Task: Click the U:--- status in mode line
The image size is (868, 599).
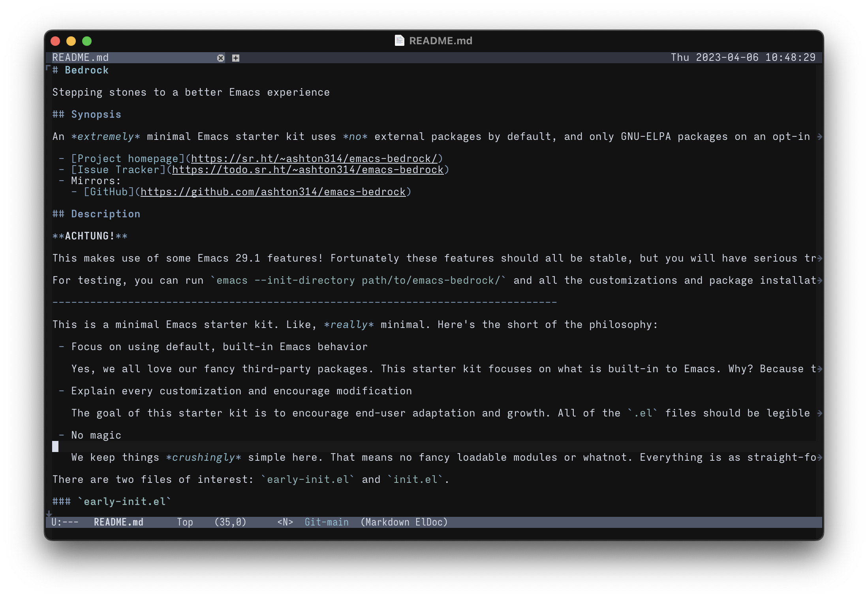Action: [65, 522]
